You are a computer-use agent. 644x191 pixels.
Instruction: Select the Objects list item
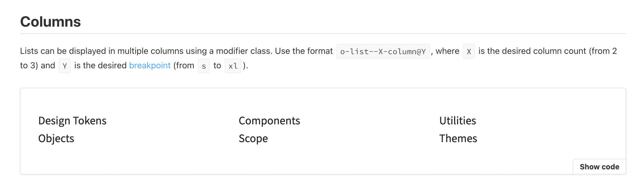pos(56,139)
